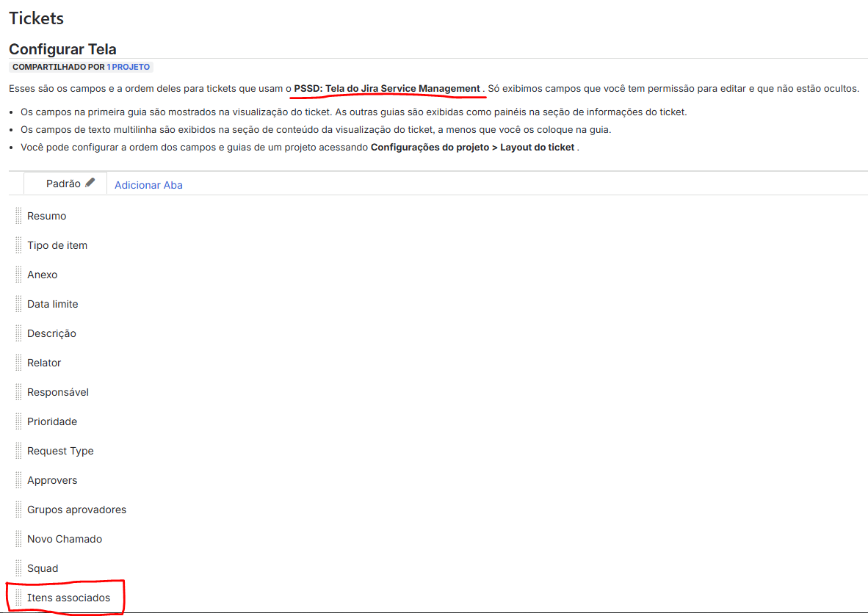Click the Adicionar Aba link
The height and width of the screenshot is (616, 868).
tap(148, 185)
